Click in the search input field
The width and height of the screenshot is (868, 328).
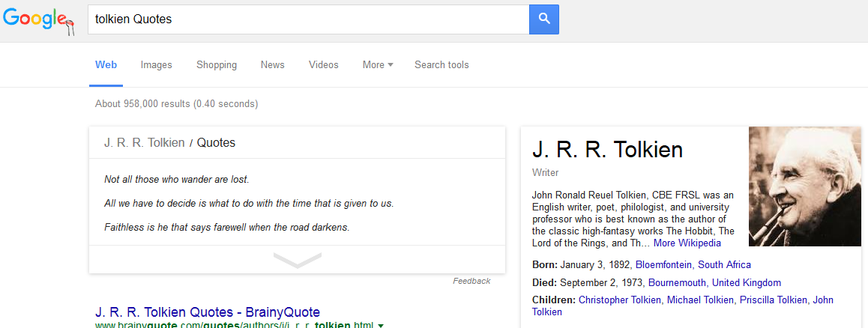pyautogui.click(x=307, y=19)
